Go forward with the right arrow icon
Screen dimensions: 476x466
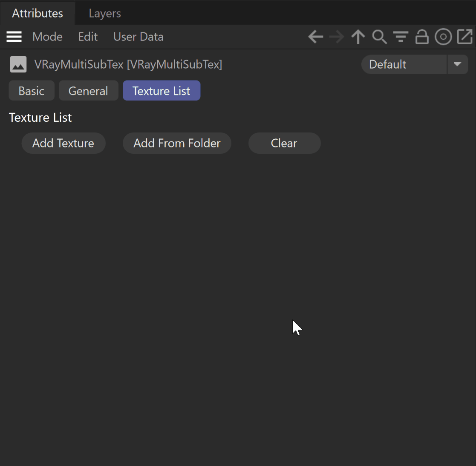pyautogui.click(x=337, y=37)
